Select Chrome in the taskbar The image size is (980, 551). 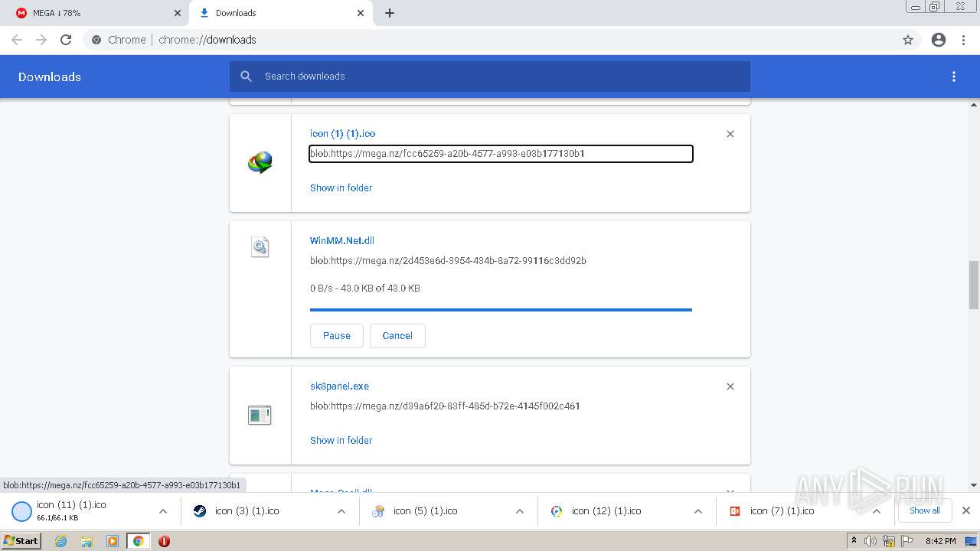point(139,541)
